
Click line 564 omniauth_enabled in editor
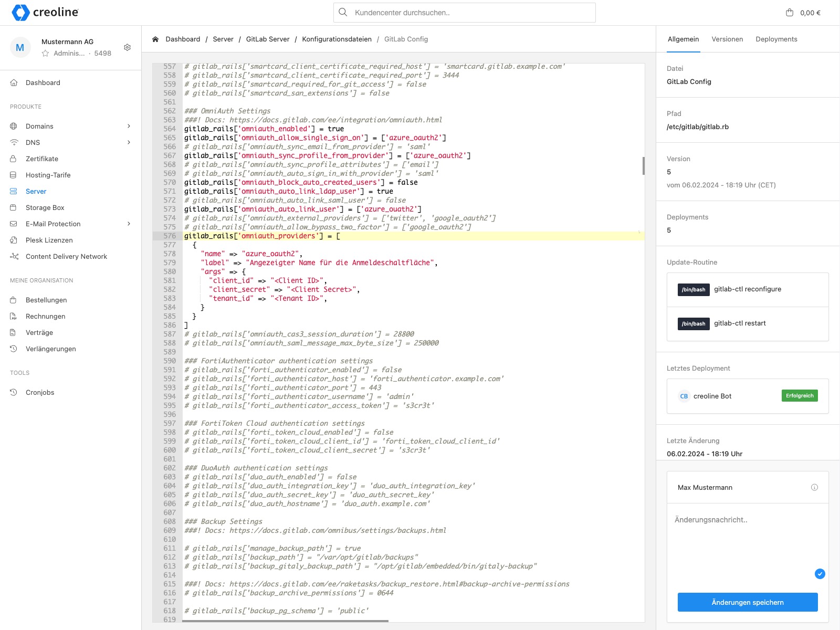tap(264, 129)
